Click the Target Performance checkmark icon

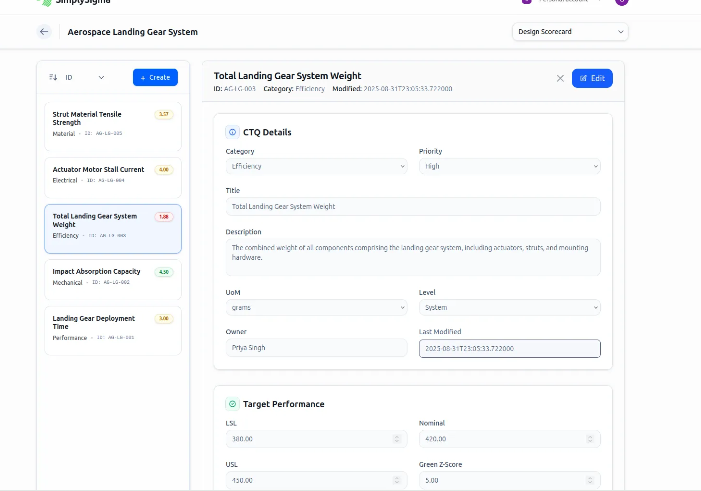tap(232, 404)
